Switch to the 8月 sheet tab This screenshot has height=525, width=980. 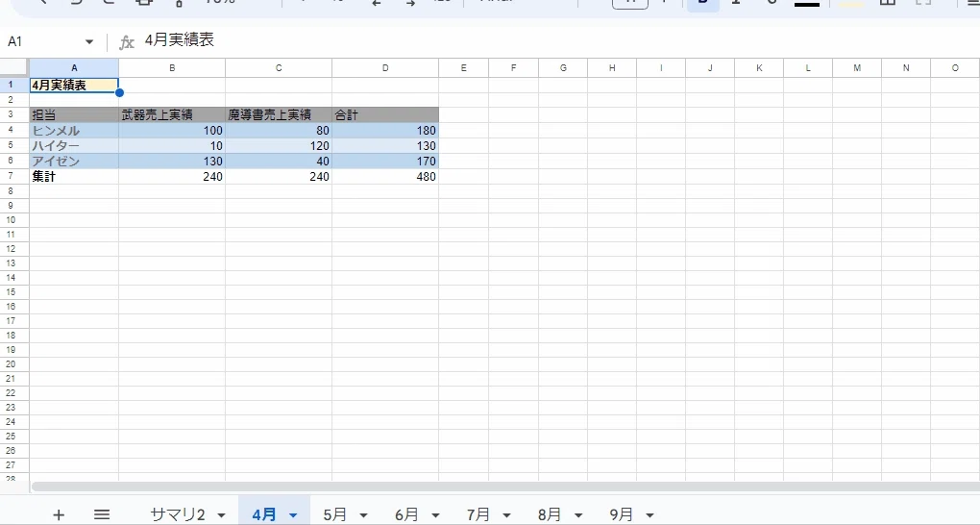tap(550, 514)
